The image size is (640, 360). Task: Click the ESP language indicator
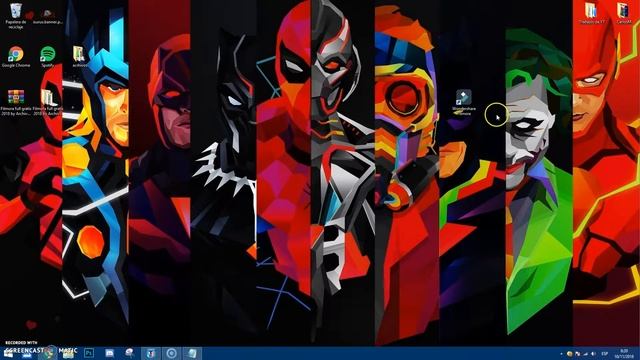(604, 354)
